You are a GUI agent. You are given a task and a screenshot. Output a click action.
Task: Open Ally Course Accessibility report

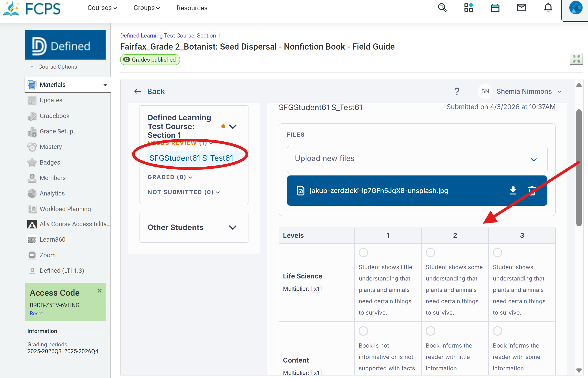(75, 224)
